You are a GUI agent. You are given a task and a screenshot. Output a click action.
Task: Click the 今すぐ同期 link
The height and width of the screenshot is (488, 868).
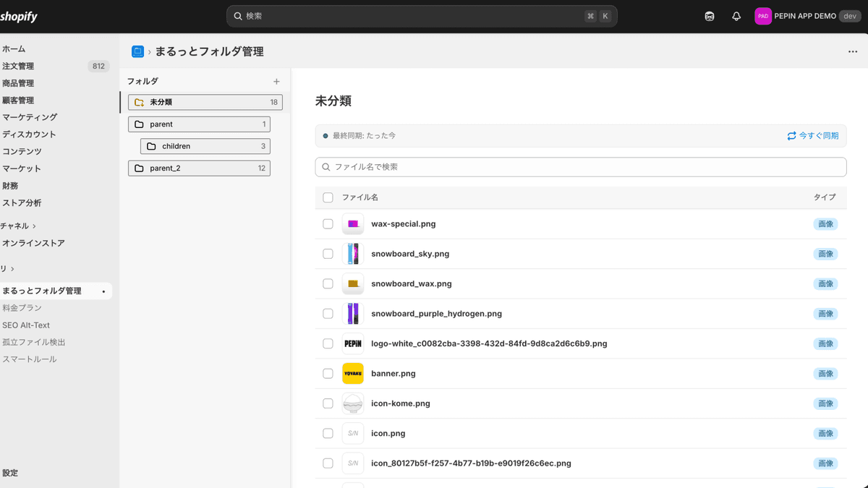818,136
